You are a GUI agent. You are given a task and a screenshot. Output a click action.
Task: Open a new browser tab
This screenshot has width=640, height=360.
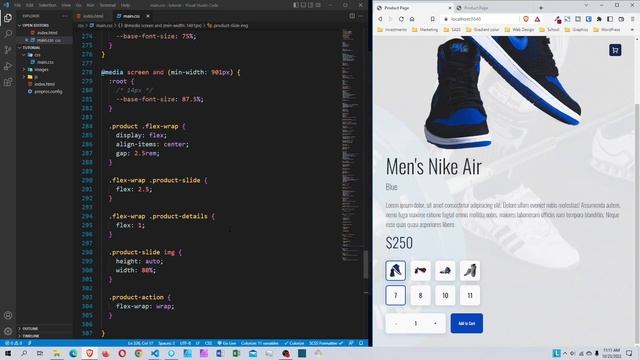point(541,8)
